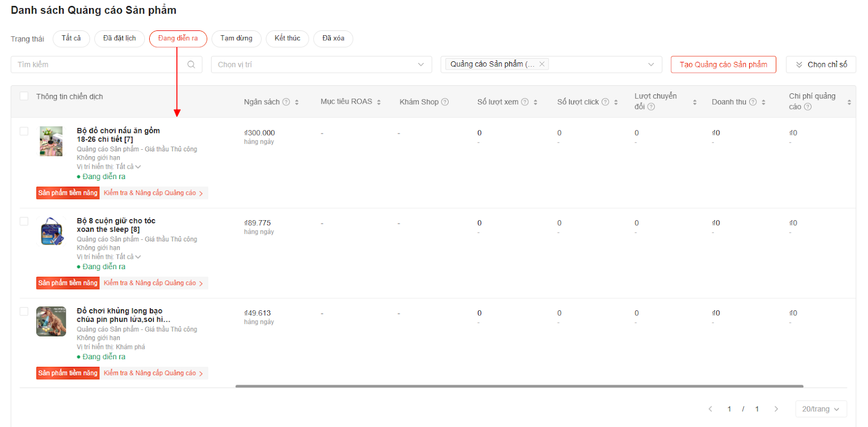Click help icon next to Doanh thu

[752, 102]
